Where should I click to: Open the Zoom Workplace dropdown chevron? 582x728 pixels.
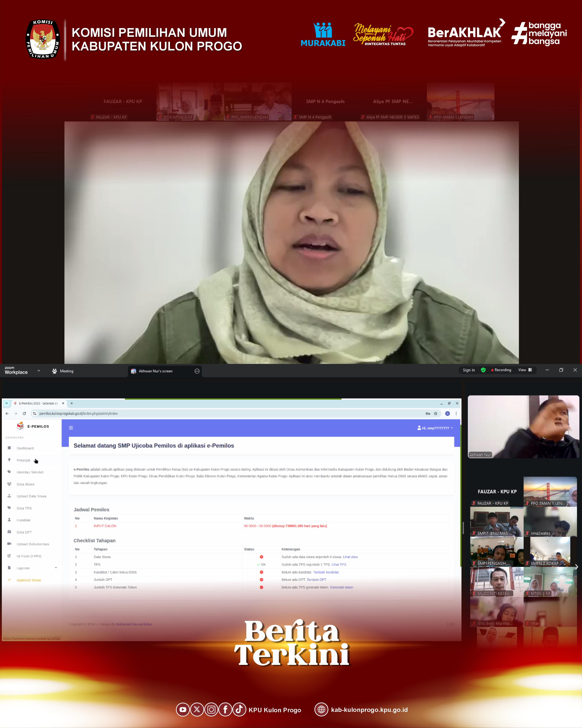click(39, 371)
